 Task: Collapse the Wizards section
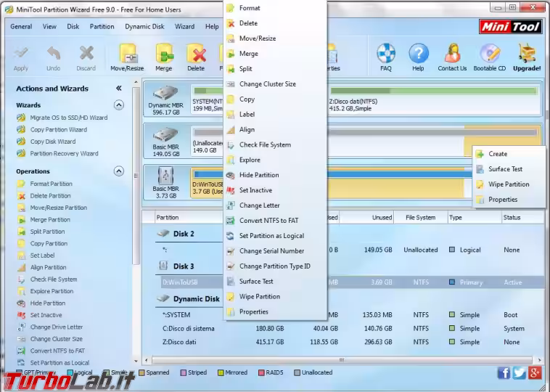click(119, 105)
